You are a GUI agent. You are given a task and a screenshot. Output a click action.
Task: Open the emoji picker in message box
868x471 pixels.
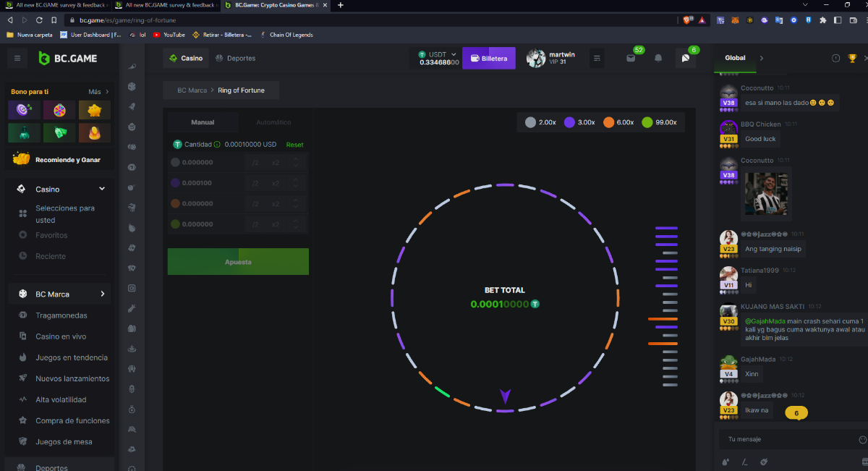(x=862, y=439)
